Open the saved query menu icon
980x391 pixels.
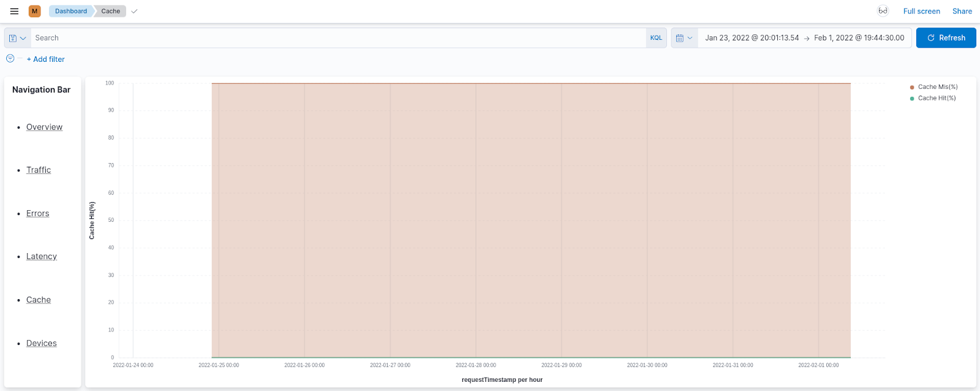tap(17, 38)
